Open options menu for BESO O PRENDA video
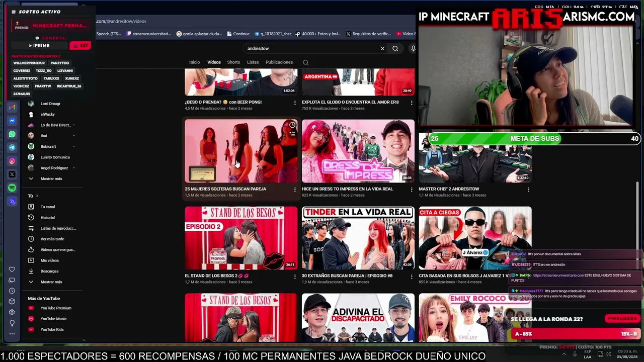Screen dimensions: 644x362 coord(295,102)
